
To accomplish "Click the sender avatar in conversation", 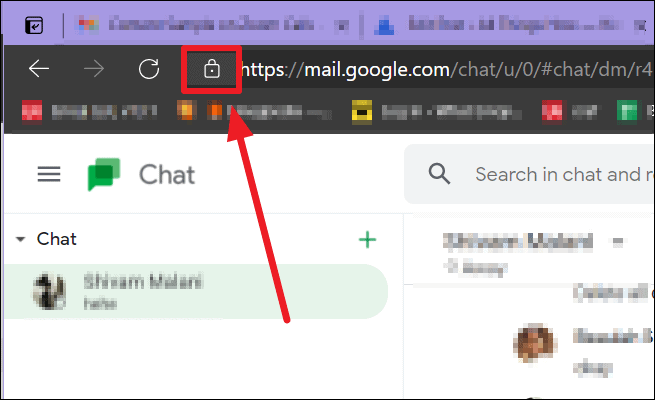I will coord(535,343).
